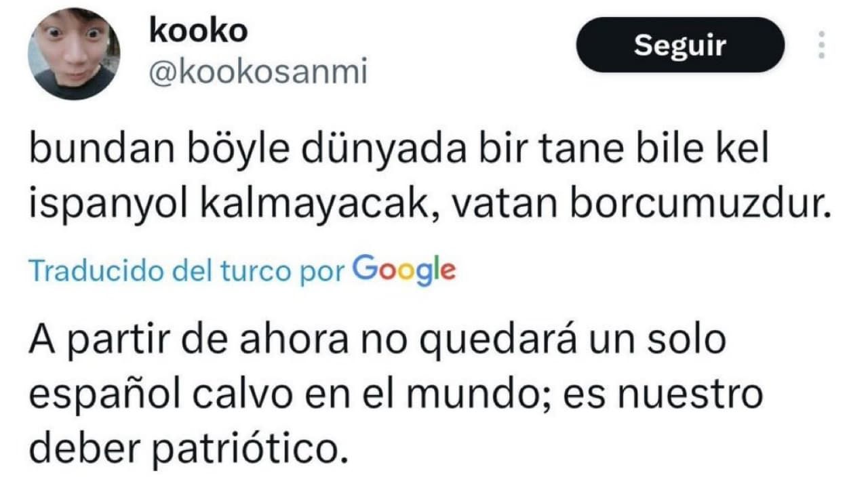
Task: Open the three-dot more options menu
Action: pyautogui.click(x=821, y=45)
